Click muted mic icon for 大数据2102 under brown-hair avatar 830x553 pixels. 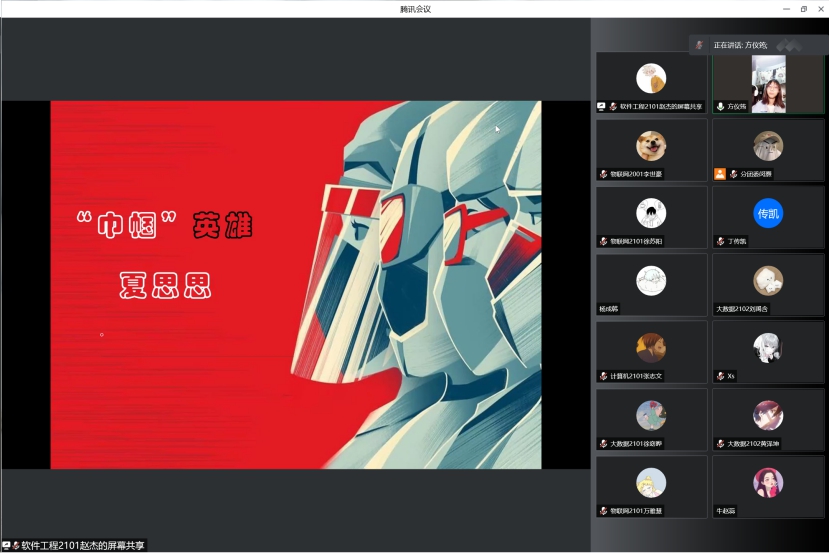click(x=720, y=444)
